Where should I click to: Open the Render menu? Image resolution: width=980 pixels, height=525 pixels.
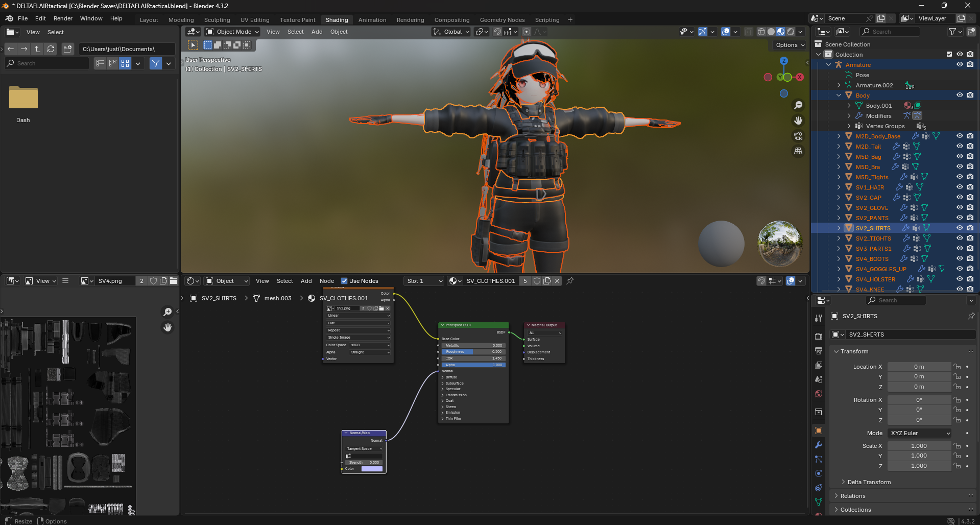(63, 18)
